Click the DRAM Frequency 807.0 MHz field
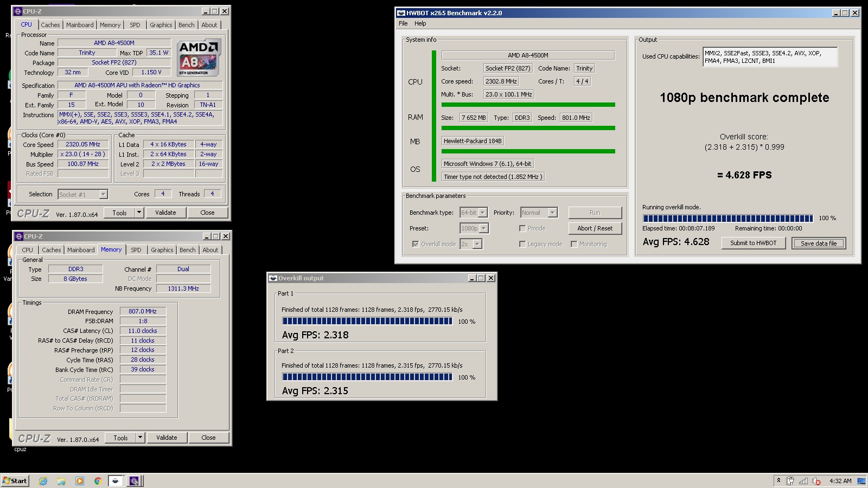Screen dimensions: 868x488 [143, 311]
